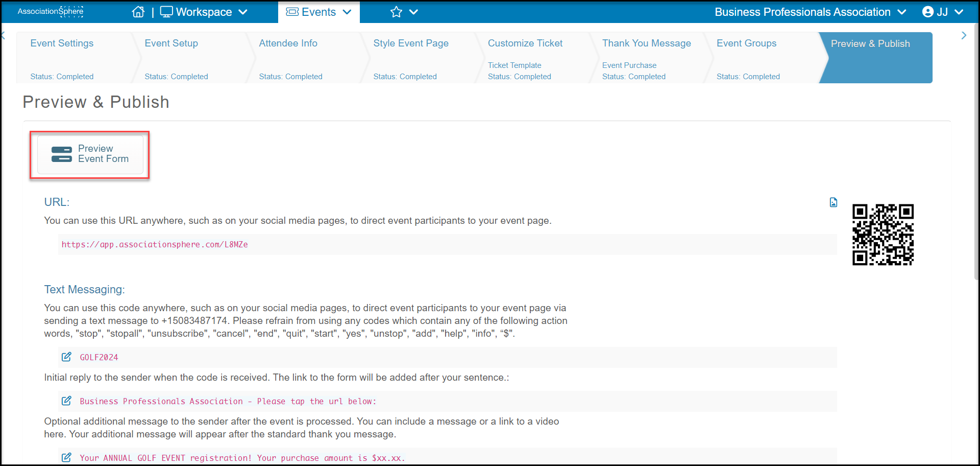The image size is (980, 466).
Task: Expand the JJ user menu chevron
Action: [959, 12]
